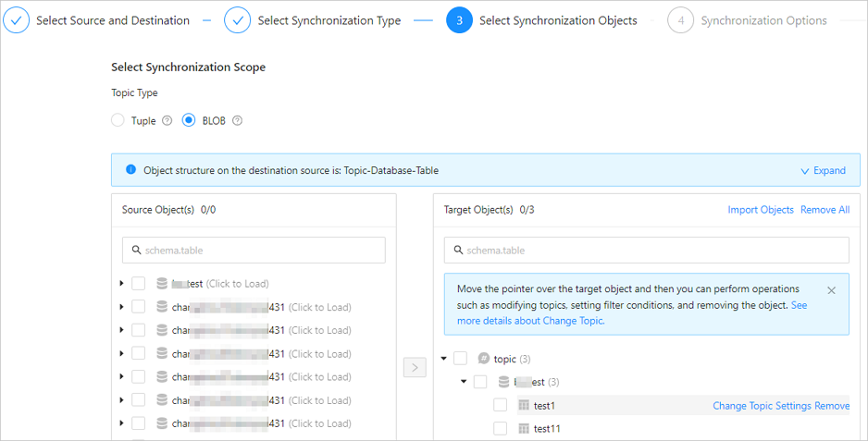
Task: Click the move-right arrow button between the panels
Action: coord(415,367)
